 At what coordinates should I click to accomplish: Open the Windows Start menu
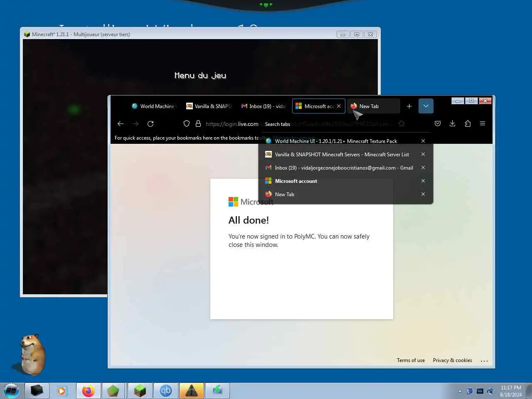pos(11,391)
